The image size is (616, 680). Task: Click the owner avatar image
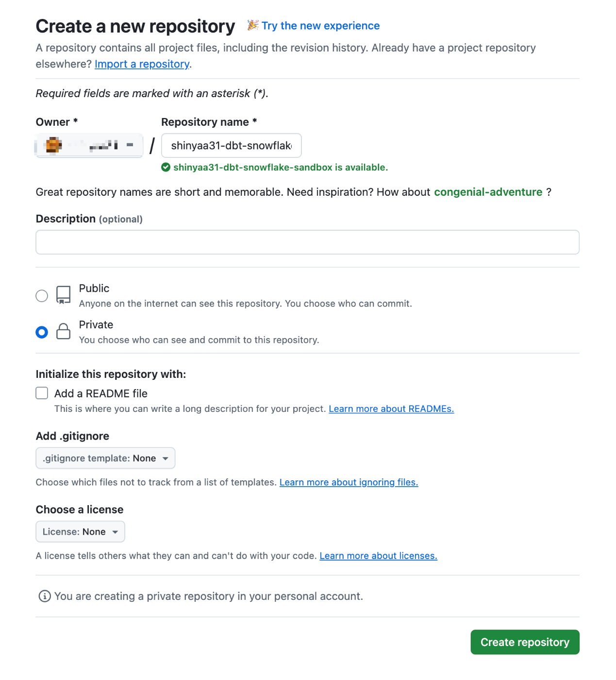coord(53,145)
